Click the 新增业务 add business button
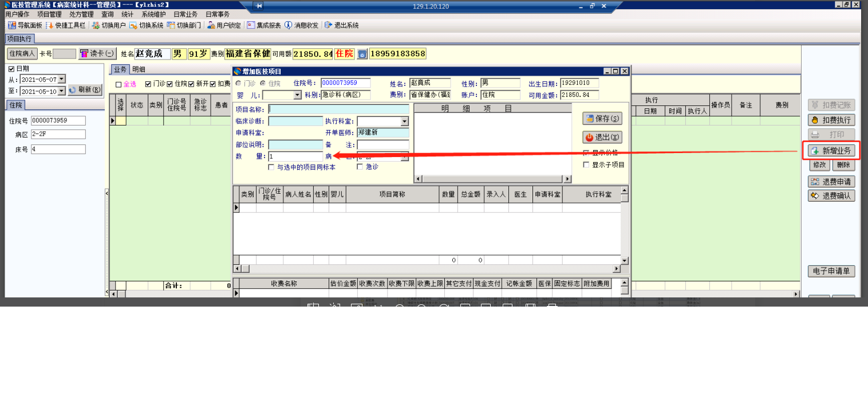Image resolution: width=868 pixels, height=400 pixels. pos(831,151)
